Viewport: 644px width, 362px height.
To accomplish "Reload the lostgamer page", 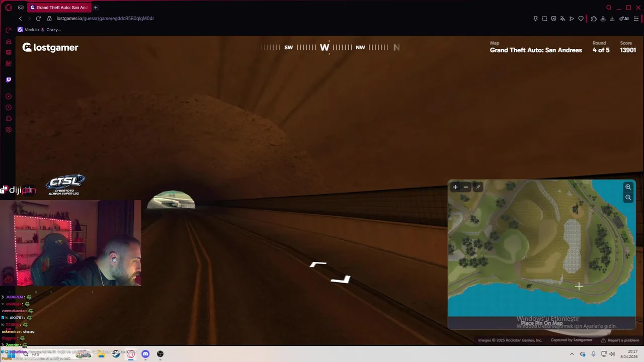I will [38, 19].
